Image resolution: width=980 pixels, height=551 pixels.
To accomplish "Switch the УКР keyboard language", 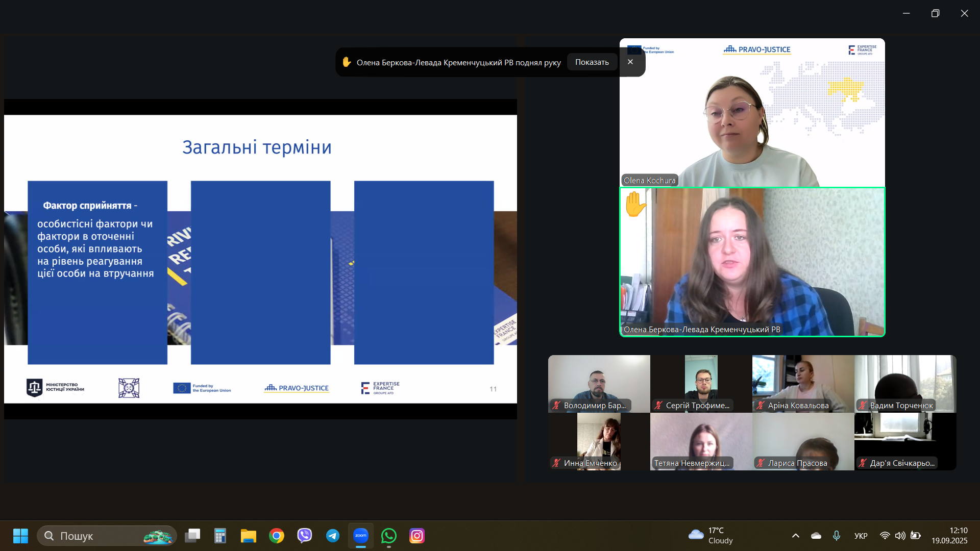I will pyautogui.click(x=861, y=536).
